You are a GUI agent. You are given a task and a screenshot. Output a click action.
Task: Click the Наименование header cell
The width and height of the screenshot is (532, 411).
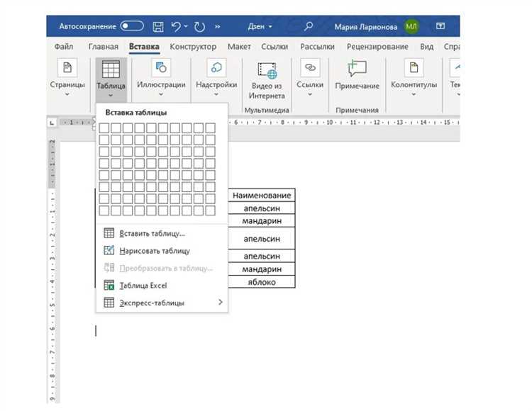[262, 195]
